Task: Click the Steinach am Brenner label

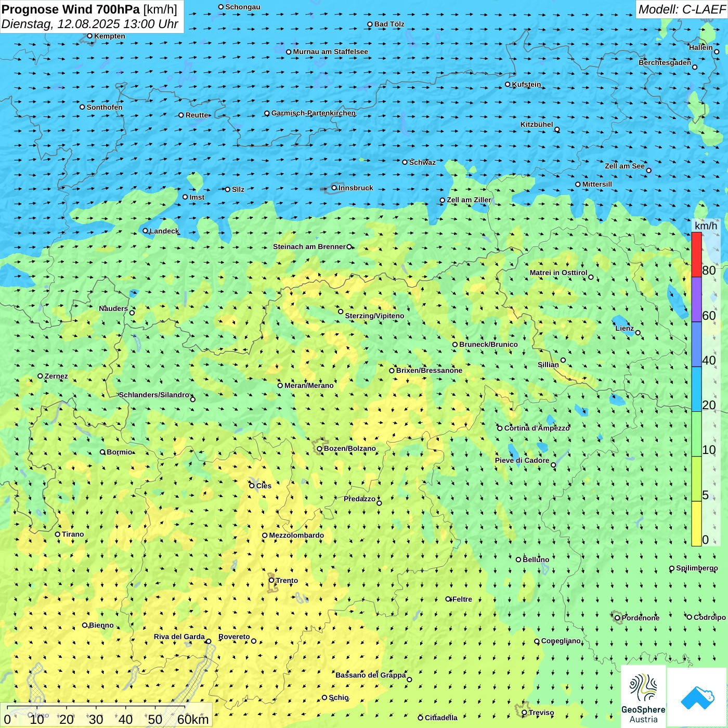Action: coord(309,246)
